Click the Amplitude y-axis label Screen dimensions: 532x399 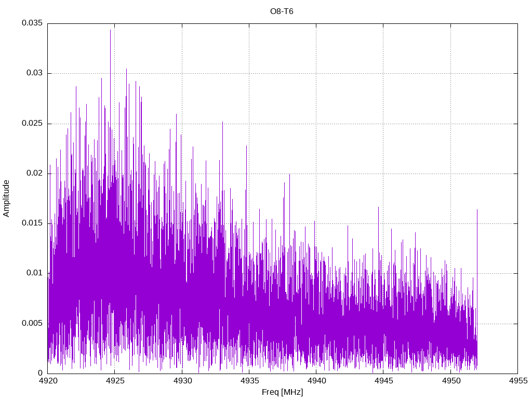click(x=6, y=198)
